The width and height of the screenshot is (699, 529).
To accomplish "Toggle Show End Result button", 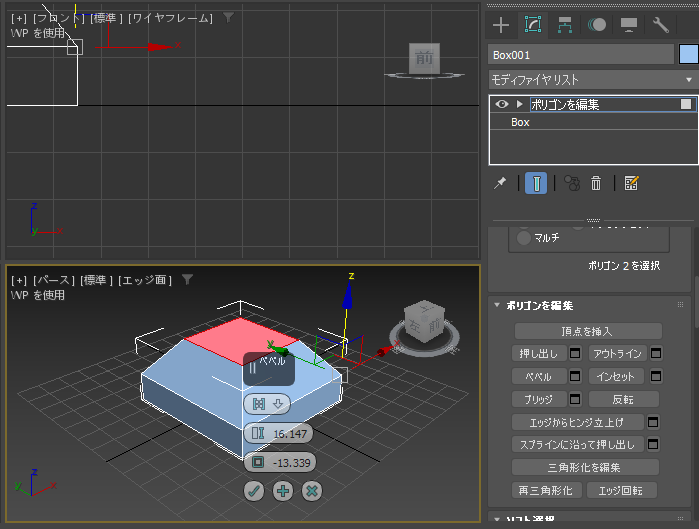I will coord(536,183).
